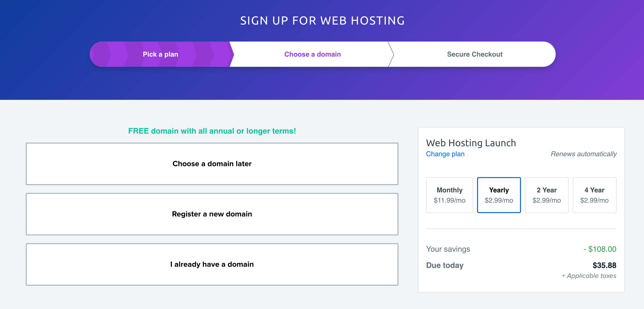Click the Renews automatically label
644x309 pixels.
click(584, 154)
